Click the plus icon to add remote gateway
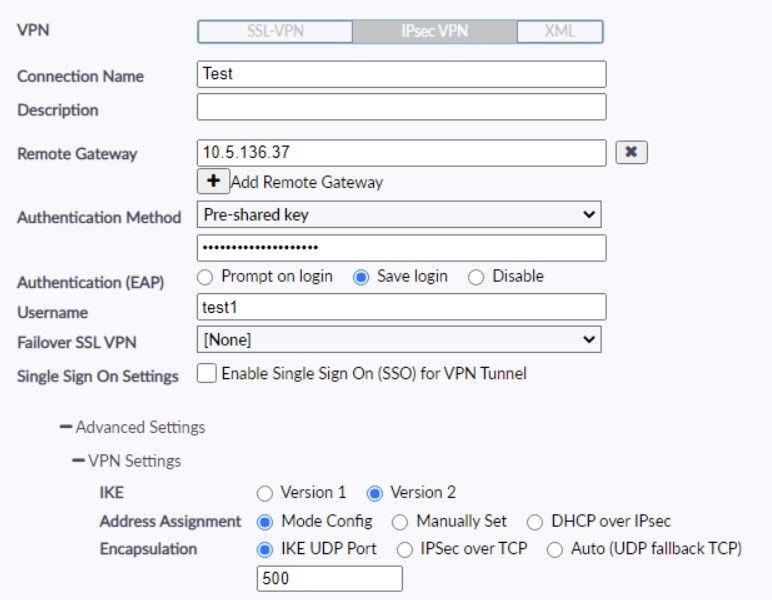 [x=213, y=181]
